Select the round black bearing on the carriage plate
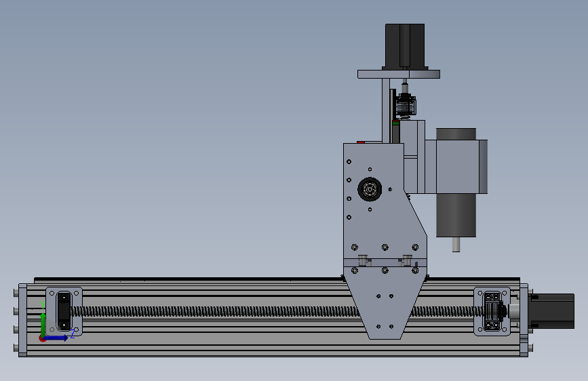The height and width of the screenshot is (381, 588). 370,189
